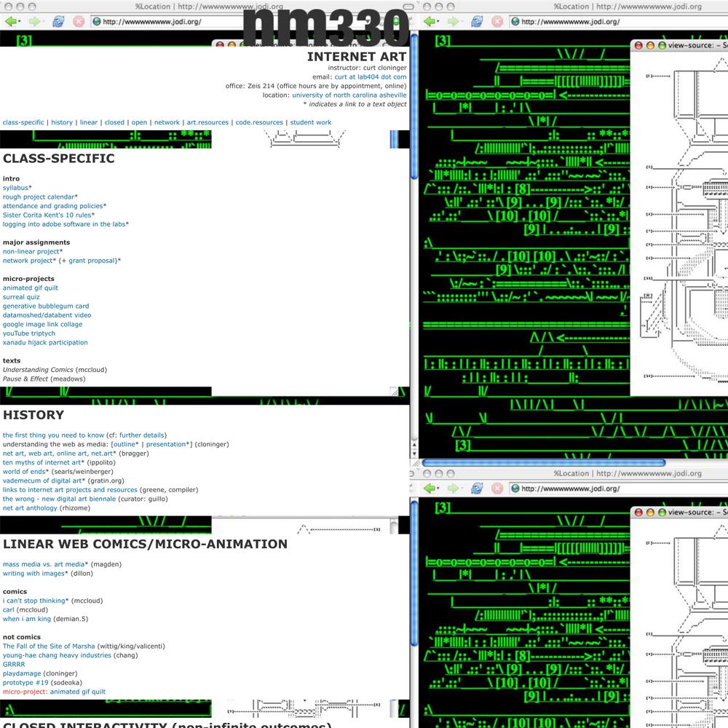Visit the wrong - new digital art biennale
Screen dimensions: 728x728
pyautogui.click(x=59, y=499)
